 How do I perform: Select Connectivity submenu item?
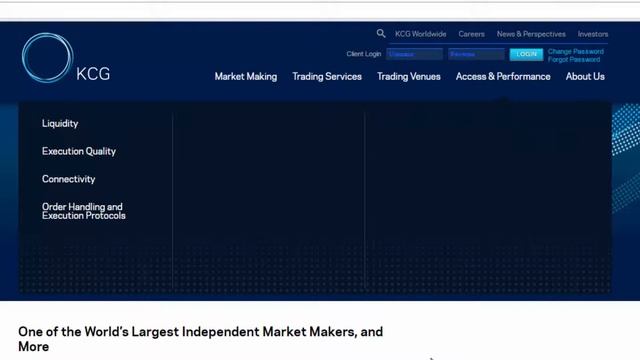pyautogui.click(x=69, y=179)
